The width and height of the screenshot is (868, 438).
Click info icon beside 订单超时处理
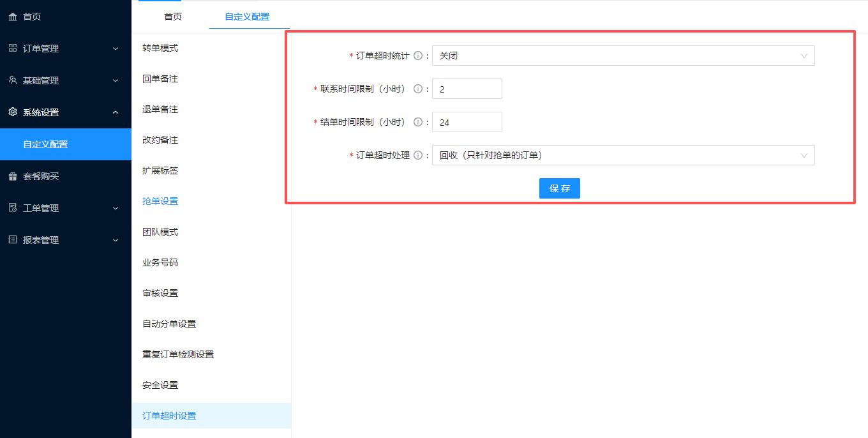[x=418, y=156]
